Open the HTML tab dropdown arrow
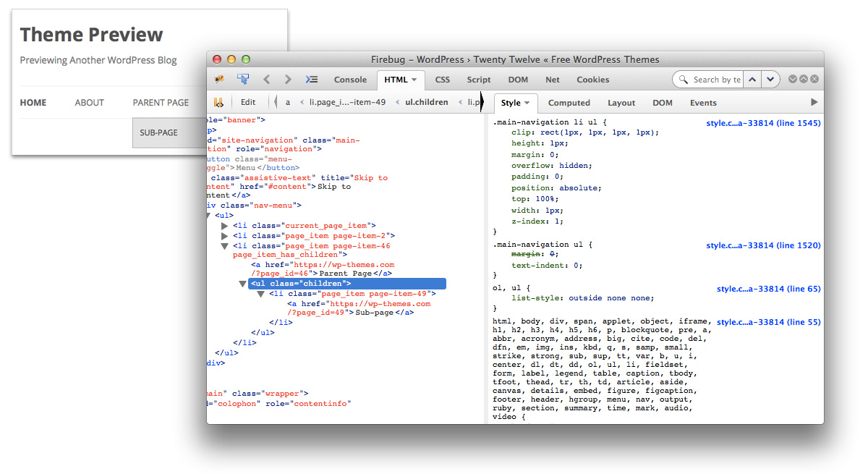This screenshot has height=474, width=868. coord(414,80)
